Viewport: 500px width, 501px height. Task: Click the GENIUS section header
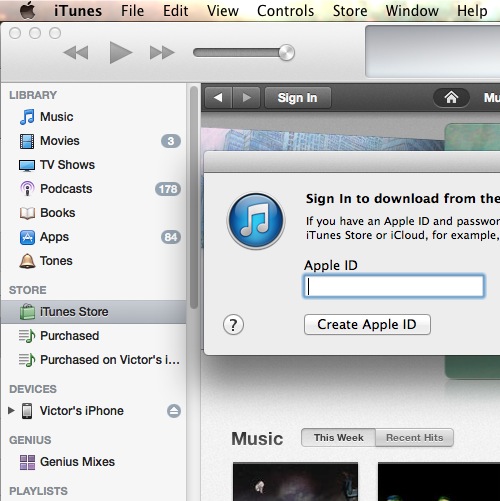tap(30, 440)
